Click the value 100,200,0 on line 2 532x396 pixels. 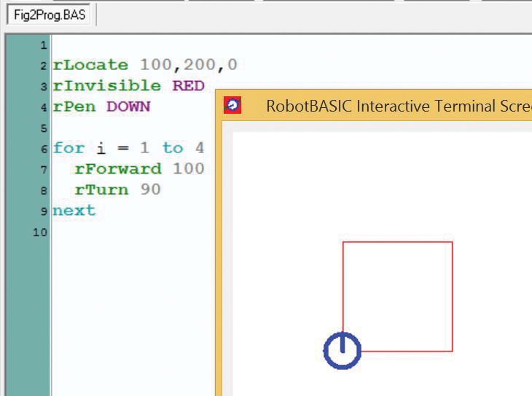tap(189, 65)
